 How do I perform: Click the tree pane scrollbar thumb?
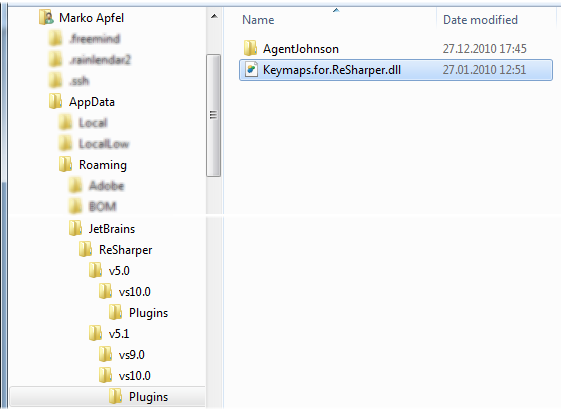pos(214,115)
